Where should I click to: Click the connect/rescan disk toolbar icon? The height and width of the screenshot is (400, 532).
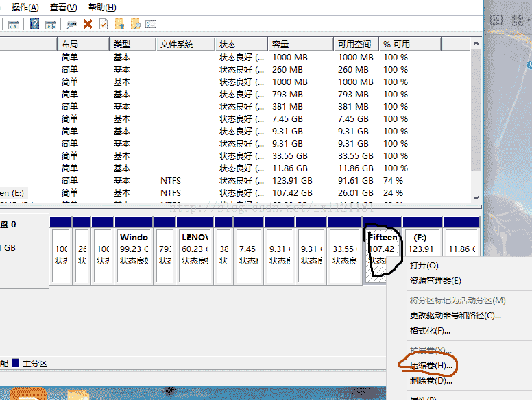(71, 24)
